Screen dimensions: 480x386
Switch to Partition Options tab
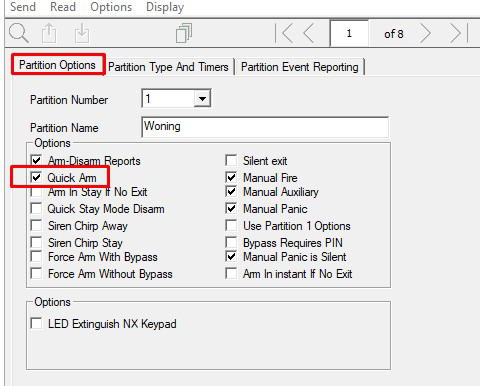(57, 65)
